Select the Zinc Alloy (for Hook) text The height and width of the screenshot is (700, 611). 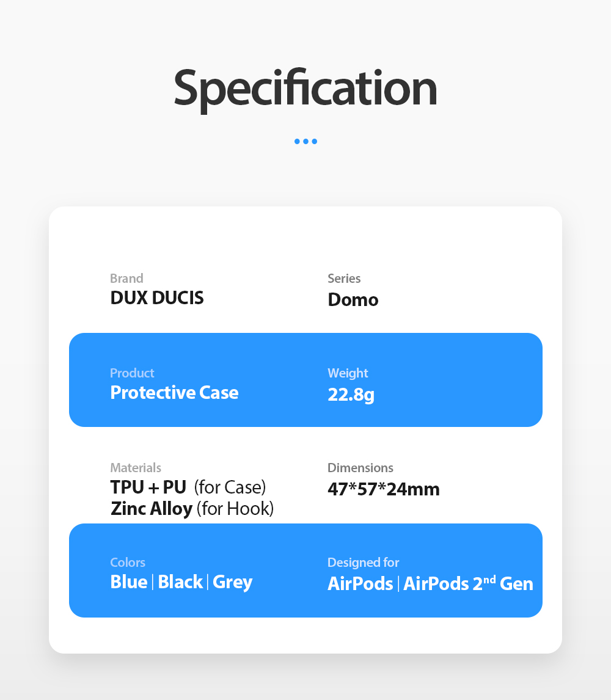point(192,509)
